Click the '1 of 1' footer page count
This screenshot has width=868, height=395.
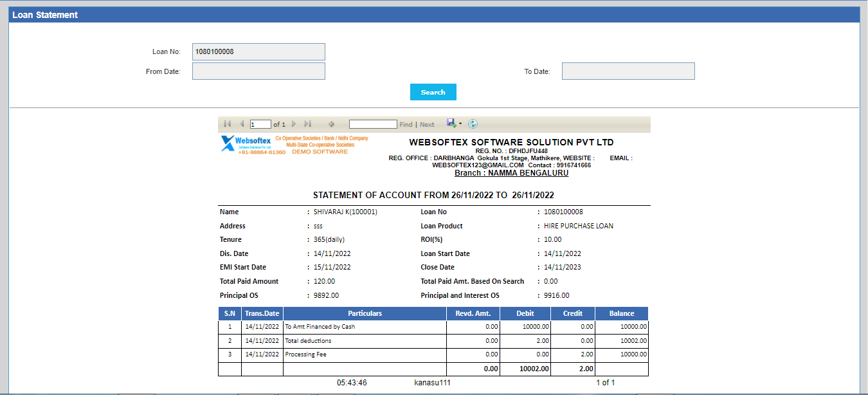coord(606,383)
